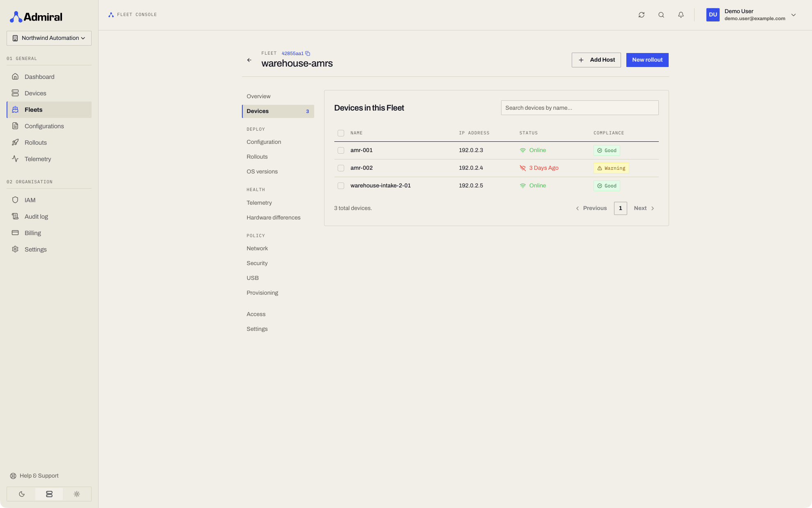Open fleet Settings section
The width and height of the screenshot is (812, 508).
[x=278, y=329]
